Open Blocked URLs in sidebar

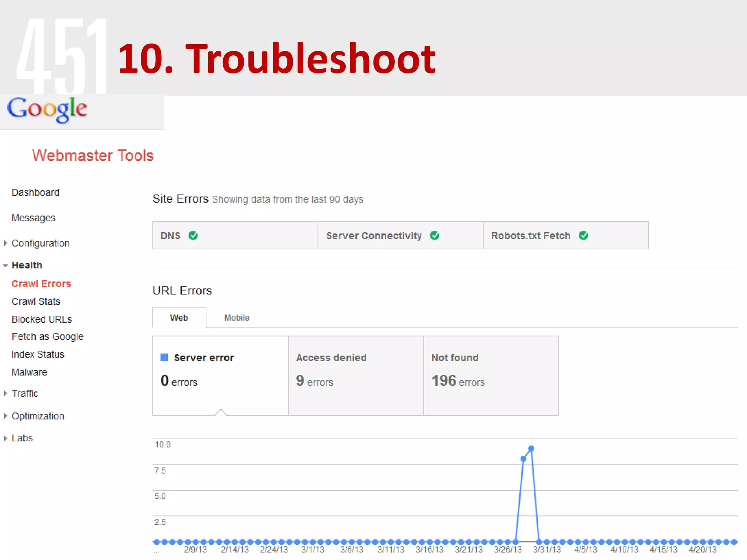42,319
